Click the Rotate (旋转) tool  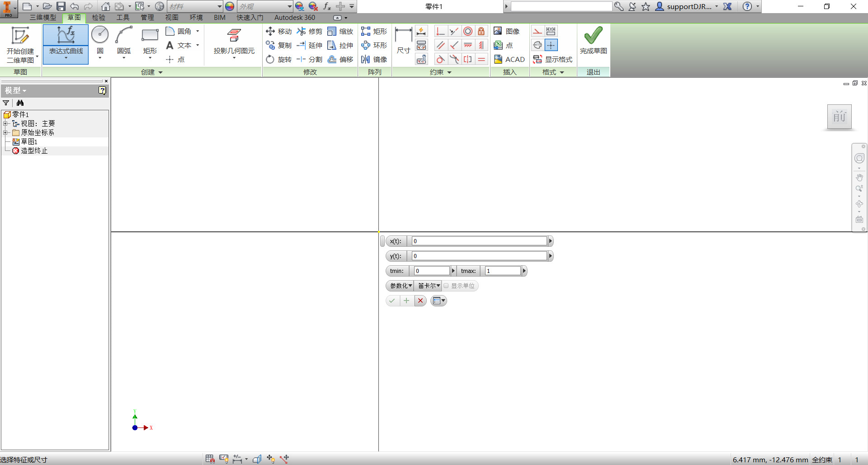click(x=279, y=59)
